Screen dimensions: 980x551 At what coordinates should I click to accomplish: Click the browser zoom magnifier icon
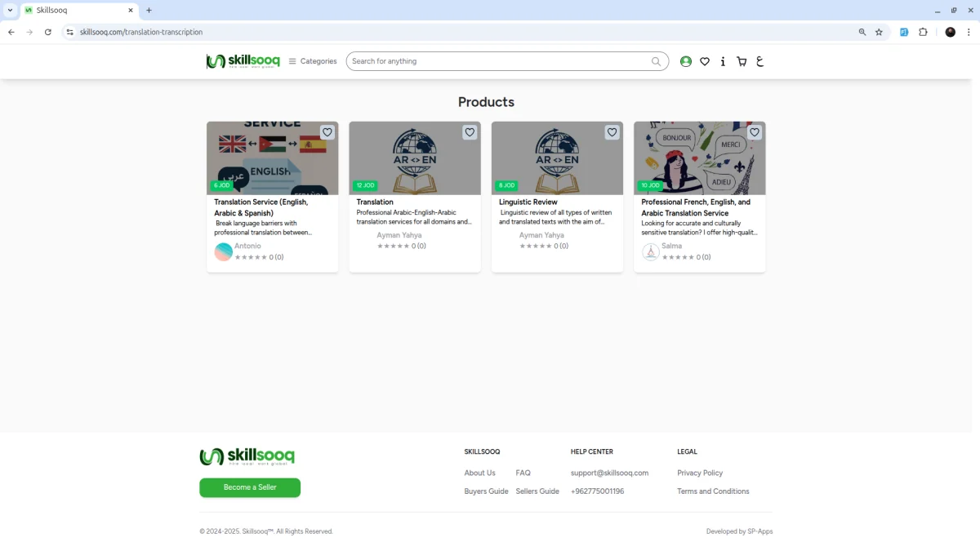coord(862,32)
